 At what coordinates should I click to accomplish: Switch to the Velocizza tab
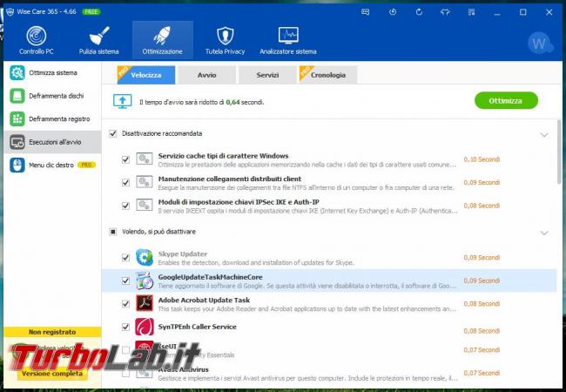pos(146,75)
